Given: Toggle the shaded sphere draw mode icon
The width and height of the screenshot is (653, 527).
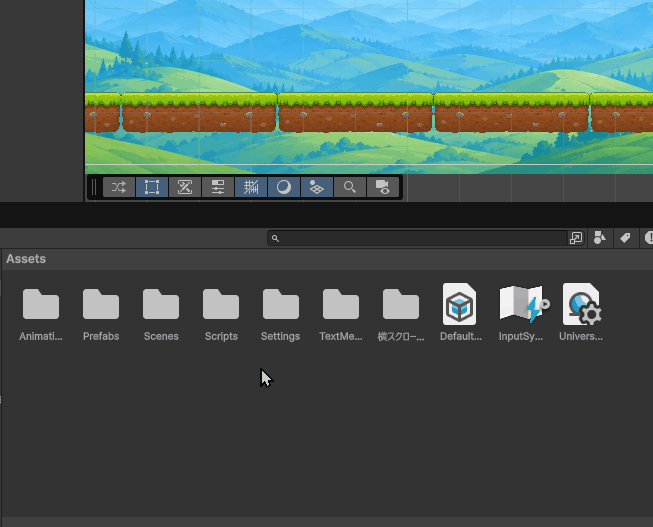Looking at the screenshot, I should coord(284,187).
